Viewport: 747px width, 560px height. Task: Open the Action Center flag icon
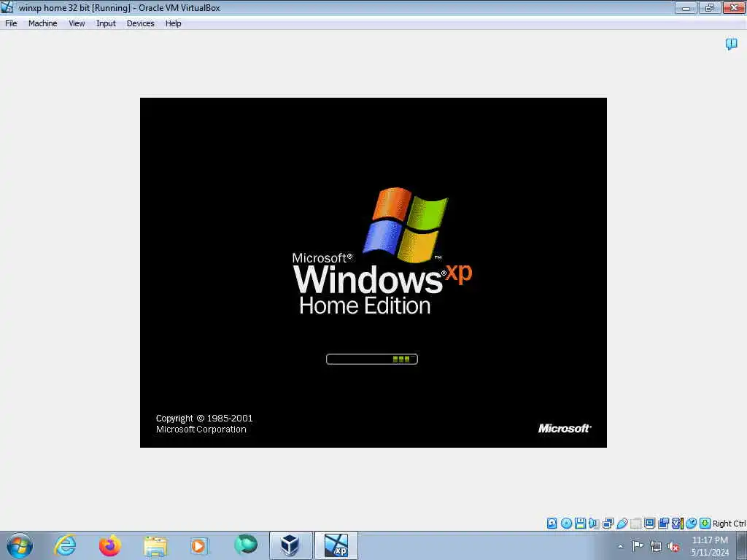[x=638, y=545]
